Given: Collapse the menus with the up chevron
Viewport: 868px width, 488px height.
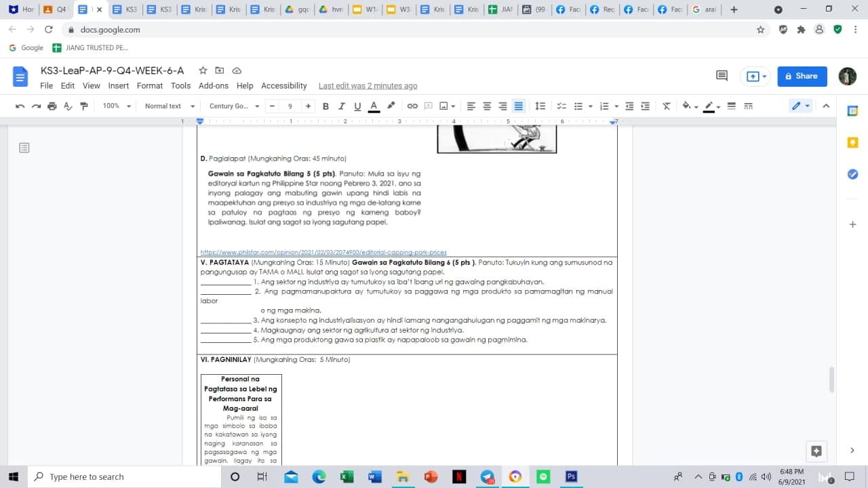Looking at the screenshot, I should (826, 106).
